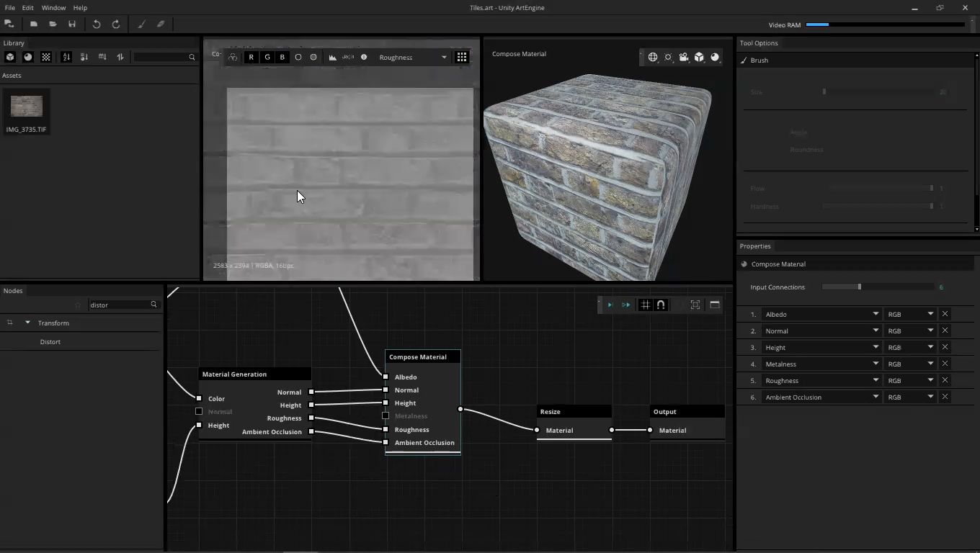Click the Input Connections slider
Image resolution: width=980 pixels, height=553 pixels.
pos(859,287)
